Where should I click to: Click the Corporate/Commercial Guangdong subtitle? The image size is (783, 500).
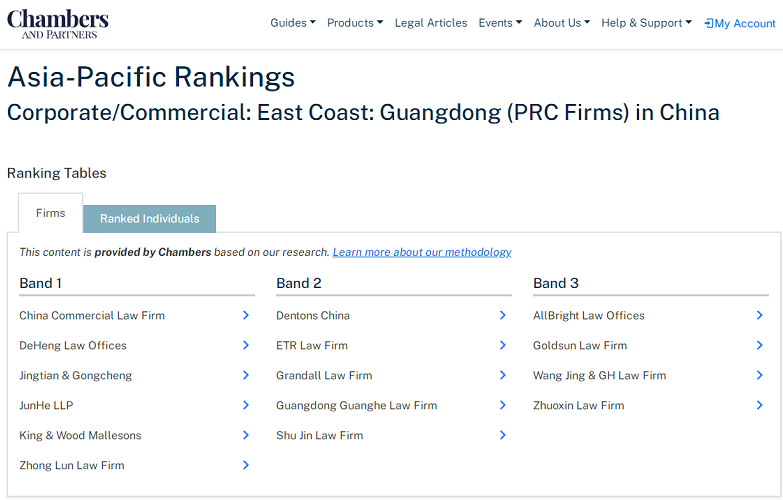(x=363, y=112)
